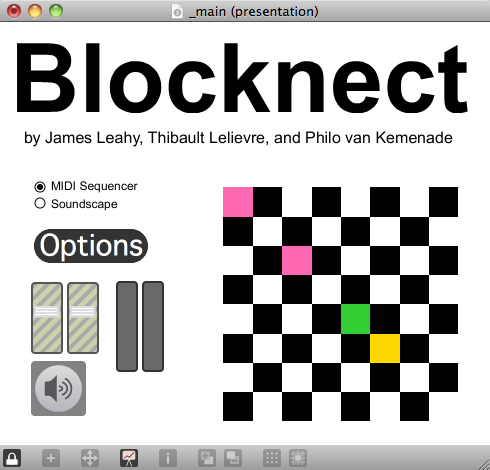
Task: Click the send to back icon
Action: tap(233, 458)
